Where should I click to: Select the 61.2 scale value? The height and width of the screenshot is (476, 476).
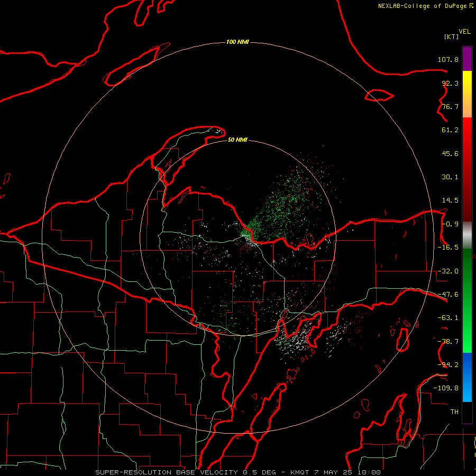coord(450,130)
